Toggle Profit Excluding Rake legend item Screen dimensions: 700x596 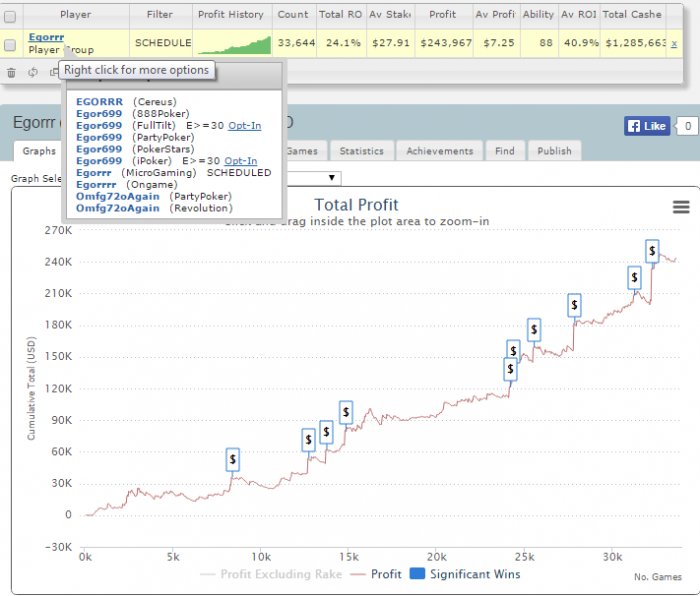pyautogui.click(x=271, y=574)
